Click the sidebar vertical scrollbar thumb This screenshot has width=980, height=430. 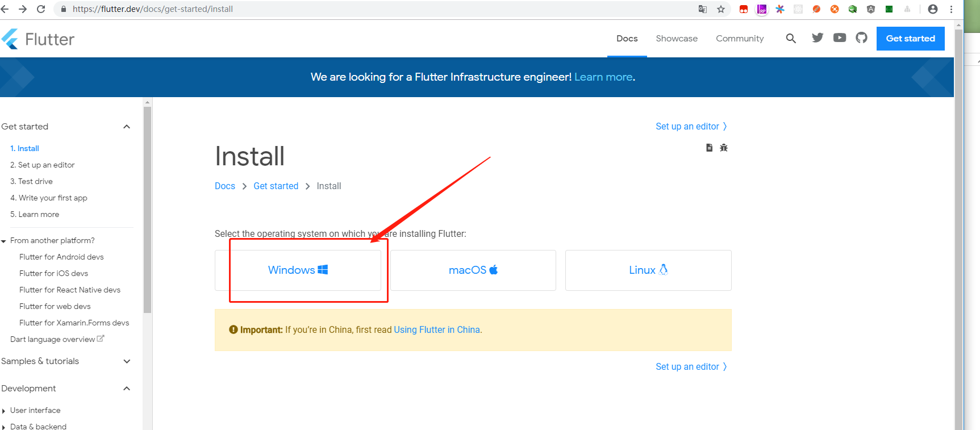pyautogui.click(x=147, y=210)
